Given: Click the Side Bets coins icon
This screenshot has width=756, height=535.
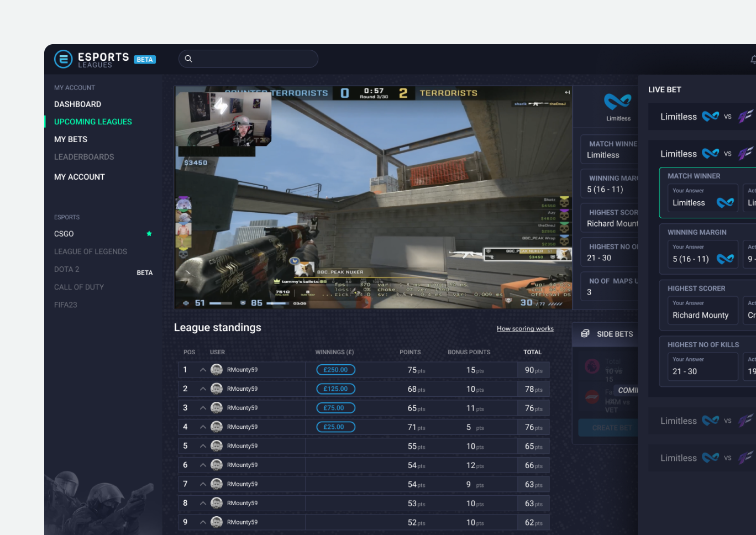Looking at the screenshot, I should pos(585,334).
